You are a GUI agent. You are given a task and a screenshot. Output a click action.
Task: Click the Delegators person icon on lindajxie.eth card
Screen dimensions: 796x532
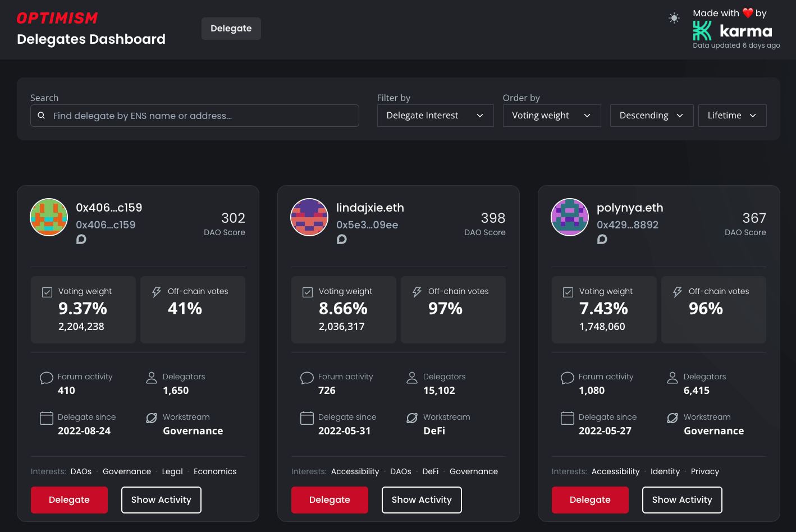tap(411, 378)
